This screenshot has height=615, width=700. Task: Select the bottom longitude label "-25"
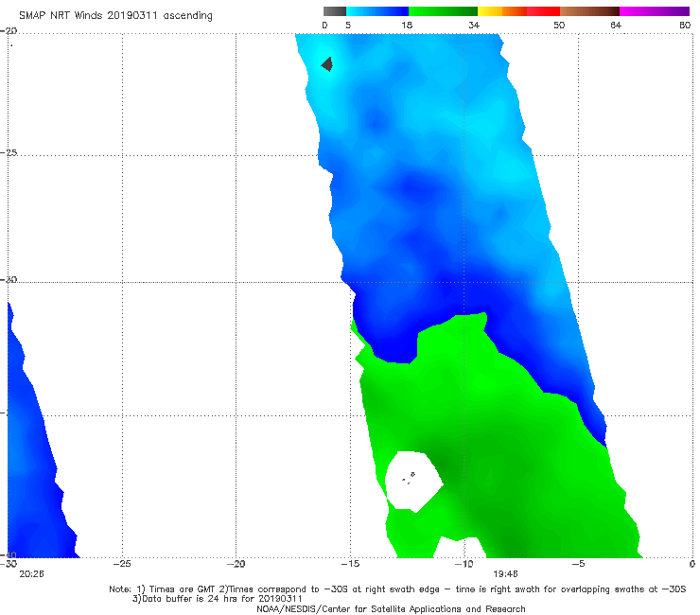(x=122, y=564)
